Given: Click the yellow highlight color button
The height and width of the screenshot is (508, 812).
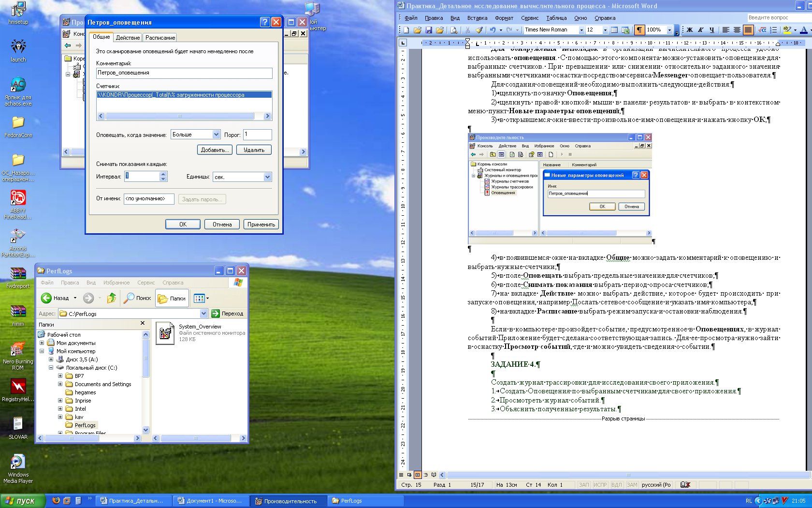Looking at the screenshot, I should point(787,30).
